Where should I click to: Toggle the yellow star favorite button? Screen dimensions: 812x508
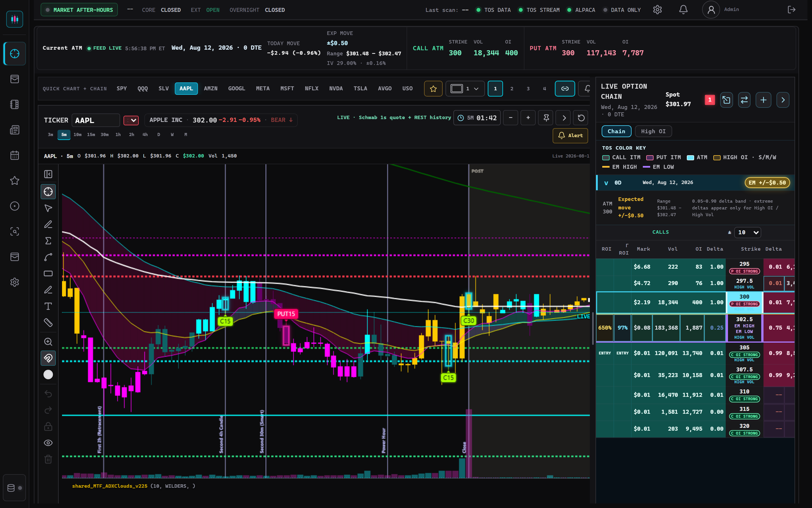point(433,89)
